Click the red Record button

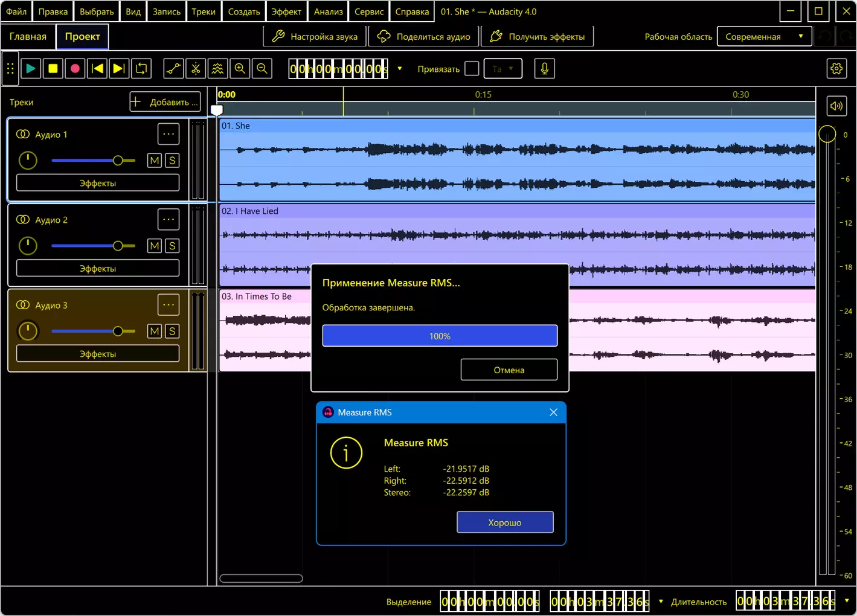tap(75, 69)
